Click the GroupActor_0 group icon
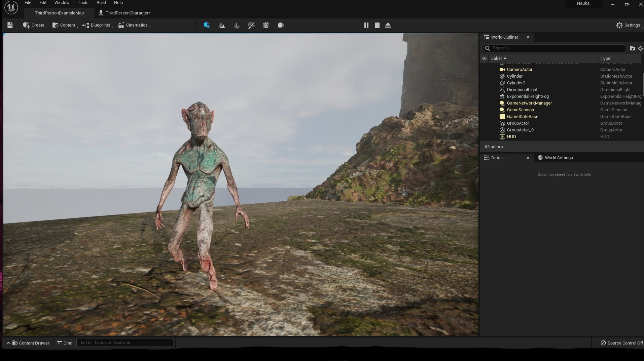This screenshot has height=361, width=644. click(502, 130)
